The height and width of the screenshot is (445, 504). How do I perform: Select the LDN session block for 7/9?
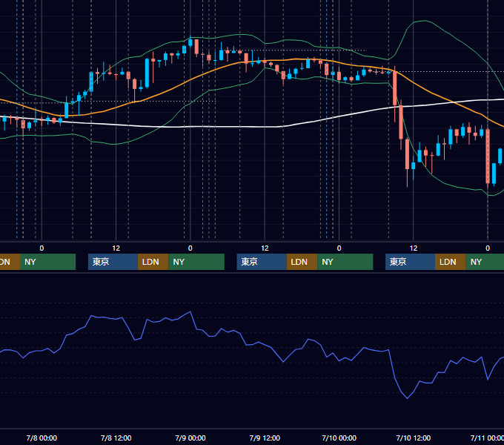[302, 262]
